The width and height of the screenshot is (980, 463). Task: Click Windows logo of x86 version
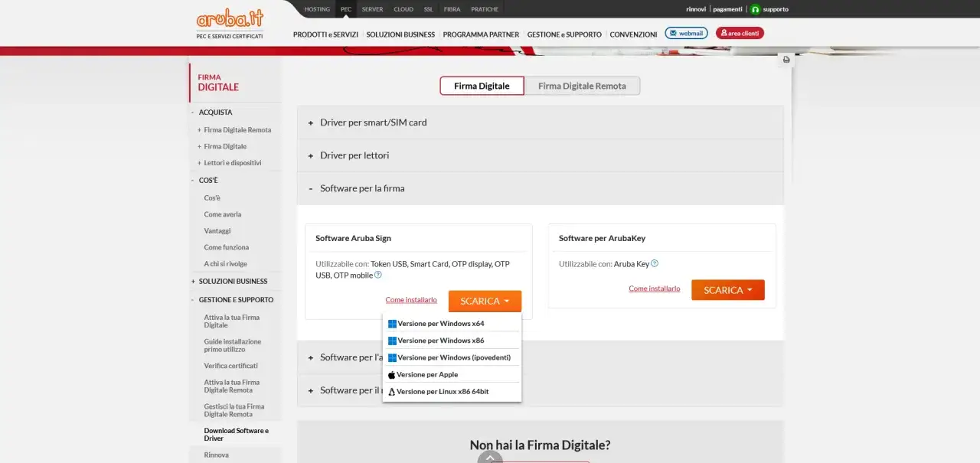[392, 341]
